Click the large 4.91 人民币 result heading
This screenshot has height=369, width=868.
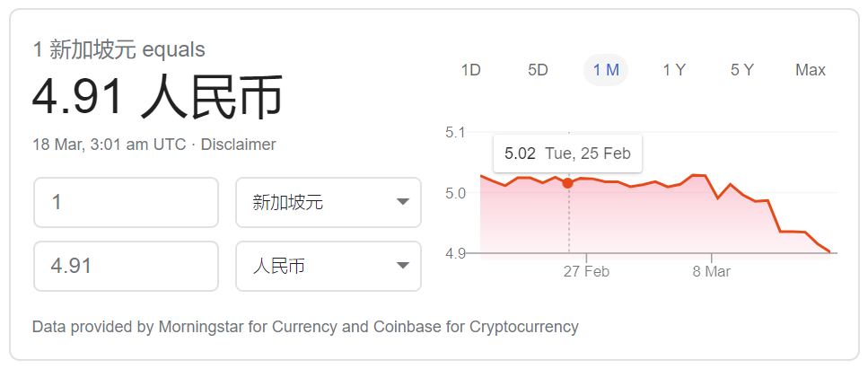coord(158,98)
